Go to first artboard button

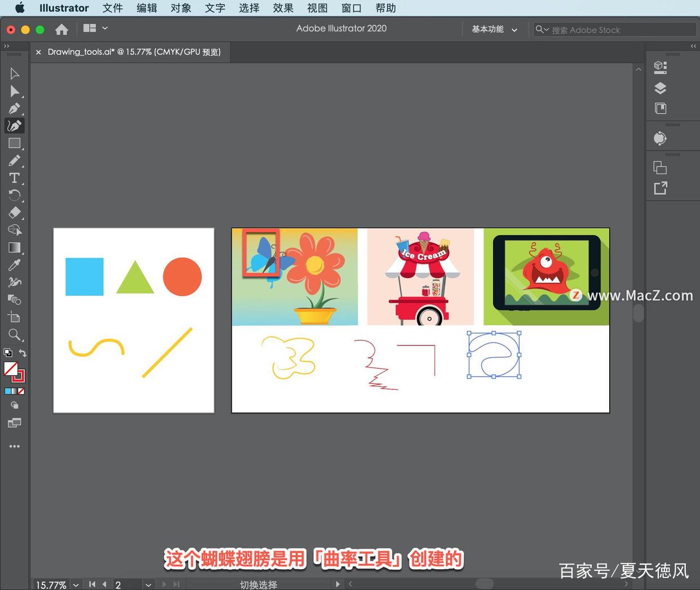[92, 584]
